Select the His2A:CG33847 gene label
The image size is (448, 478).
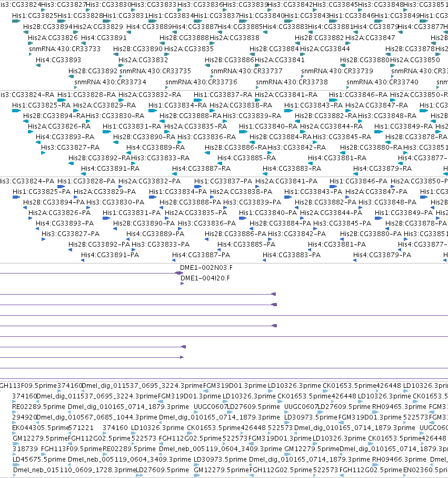(370, 37)
